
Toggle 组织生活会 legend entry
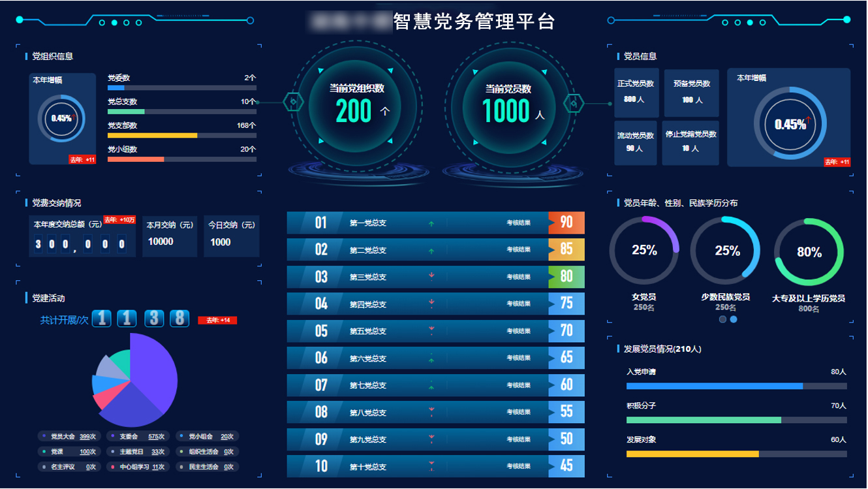click(x=208, y=452)
